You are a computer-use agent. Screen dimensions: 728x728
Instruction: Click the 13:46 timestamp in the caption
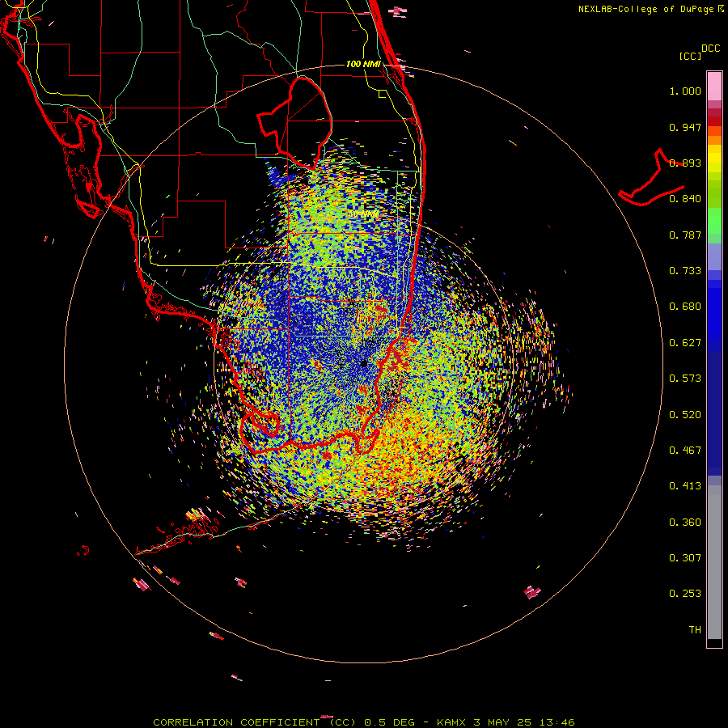click(557, 722)
